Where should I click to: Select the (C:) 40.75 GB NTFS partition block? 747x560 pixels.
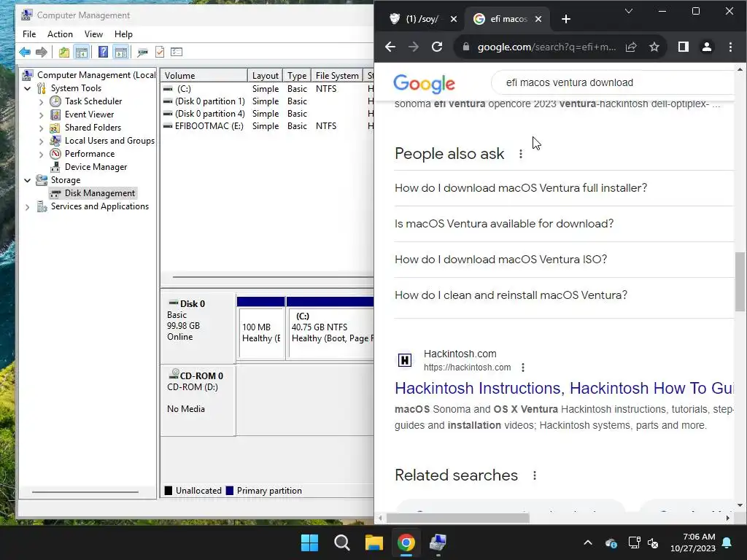[330, 332]
